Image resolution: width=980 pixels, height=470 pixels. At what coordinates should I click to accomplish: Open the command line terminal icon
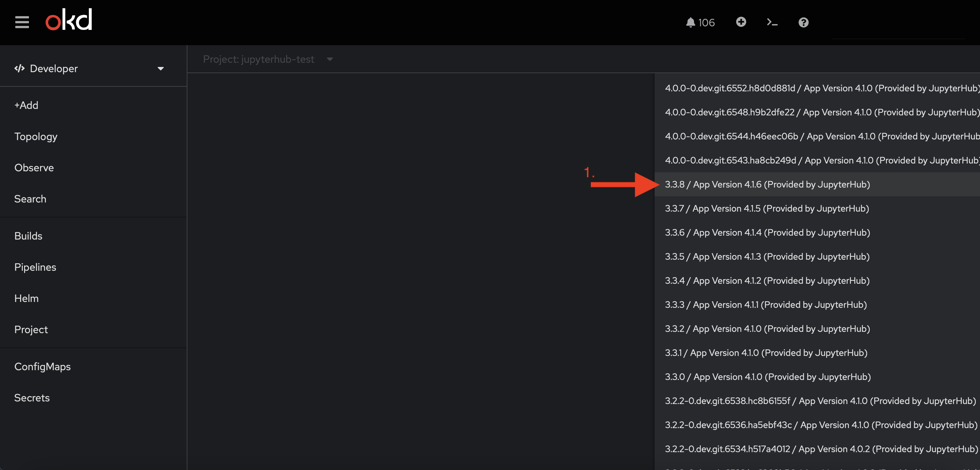tap(772, 22)
